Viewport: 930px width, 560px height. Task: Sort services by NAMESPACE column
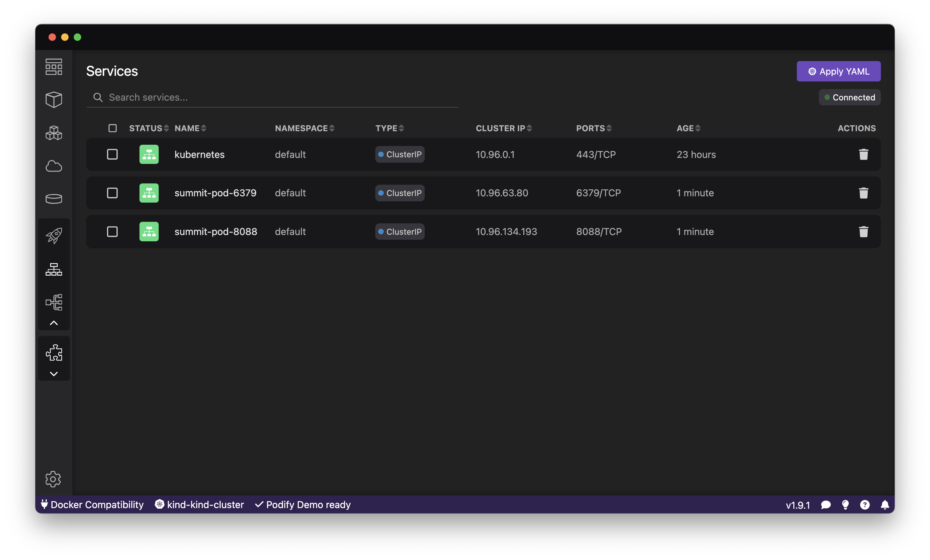coord(304,128)
